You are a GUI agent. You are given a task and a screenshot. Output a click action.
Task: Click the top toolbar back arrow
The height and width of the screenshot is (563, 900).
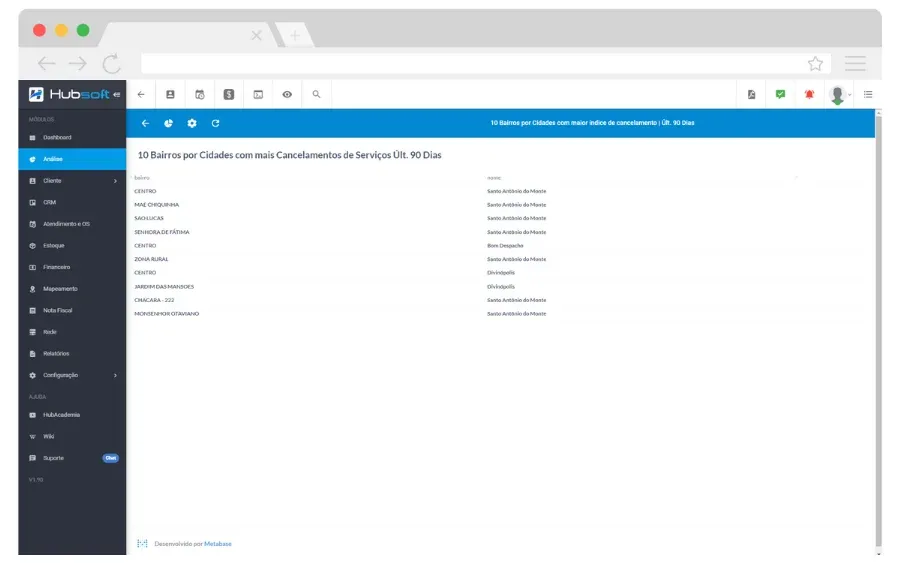pyautogui.click(x=141, y=95)
